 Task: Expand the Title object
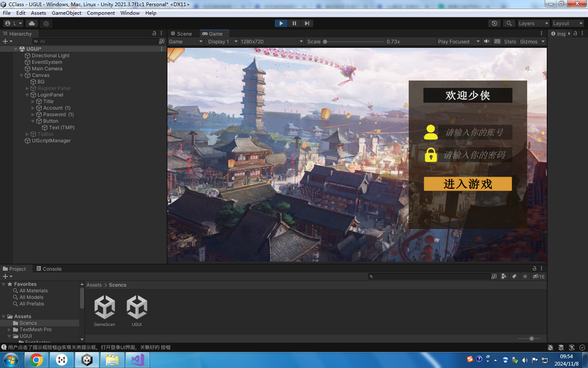[33, 101]
